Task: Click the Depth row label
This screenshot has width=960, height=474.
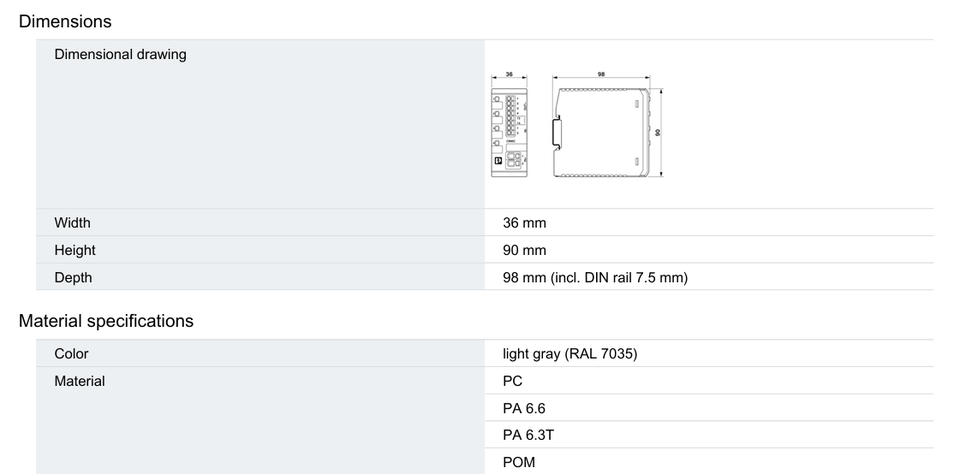Action: click(73, 277)
